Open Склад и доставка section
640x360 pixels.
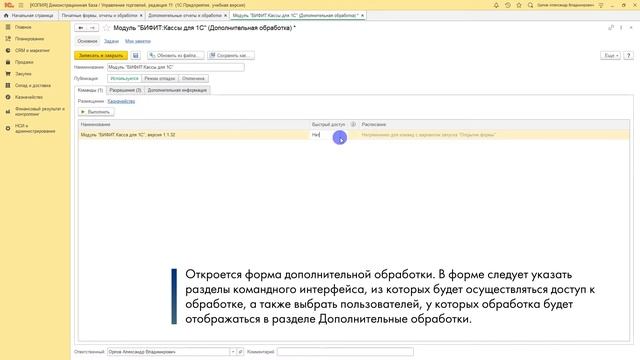click(33, 85)
